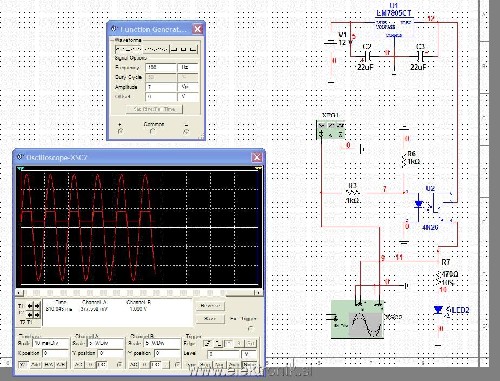Select the square waveform button
The image size is (500, 381).
[184, 49]
